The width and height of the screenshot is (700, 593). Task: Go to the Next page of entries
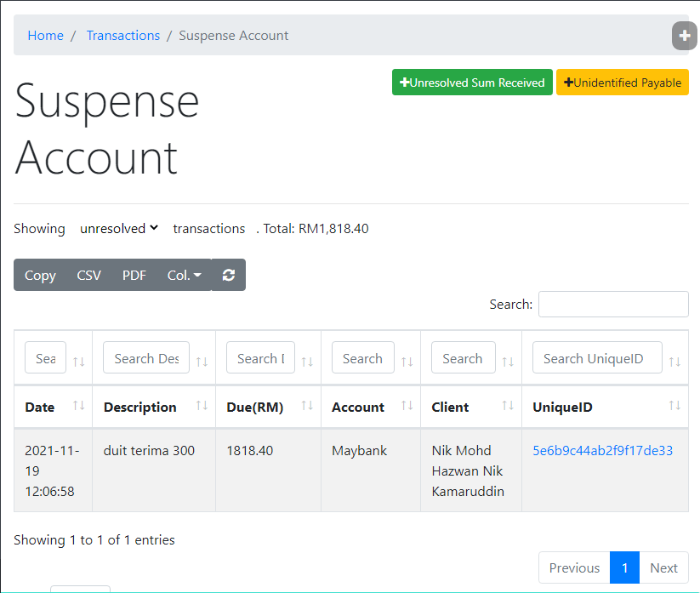coord(663,567)
